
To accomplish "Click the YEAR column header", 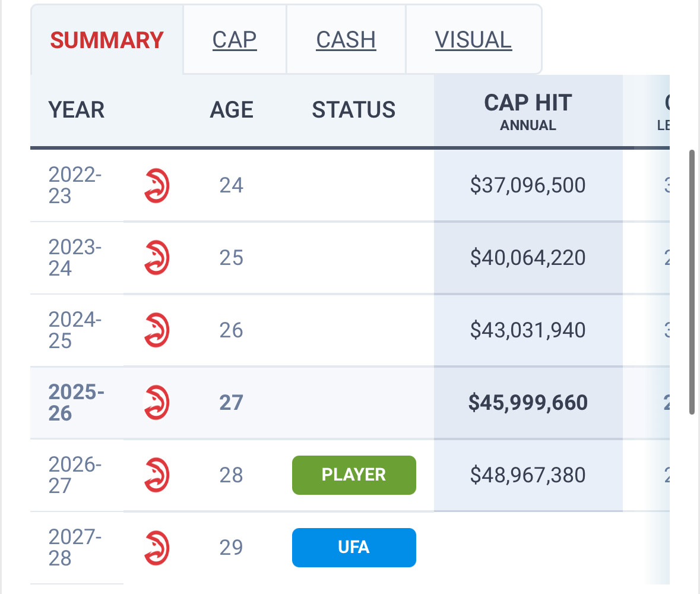I will point(77,110).
